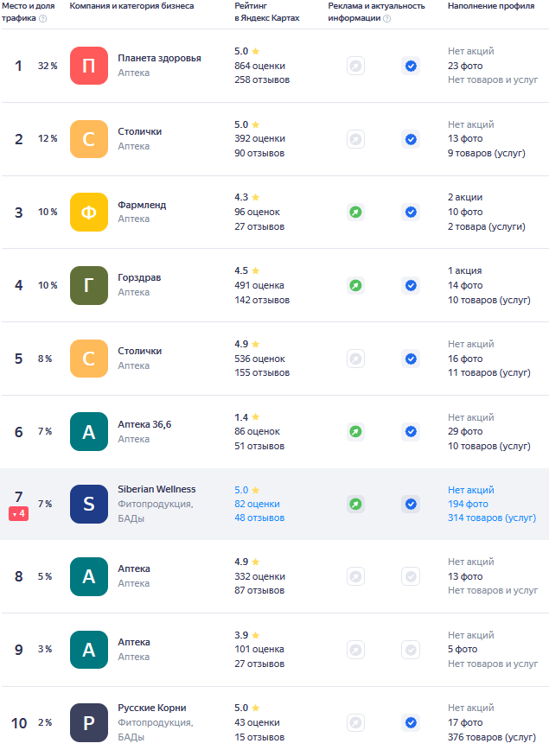Click the 2 акции text for Фармленд
This screenshot has width=549, height=756.
click(x=465, y=197)
